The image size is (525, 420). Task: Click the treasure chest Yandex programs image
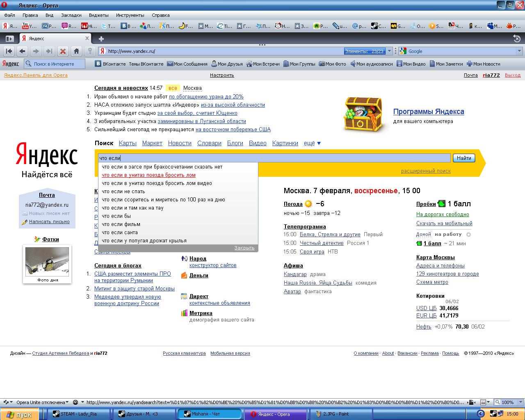[363, 114]
